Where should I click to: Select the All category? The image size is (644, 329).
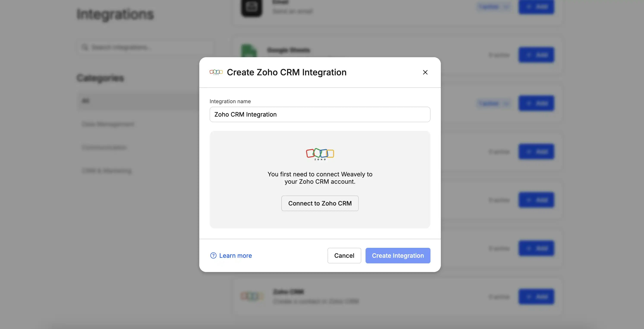click(86, 101)
